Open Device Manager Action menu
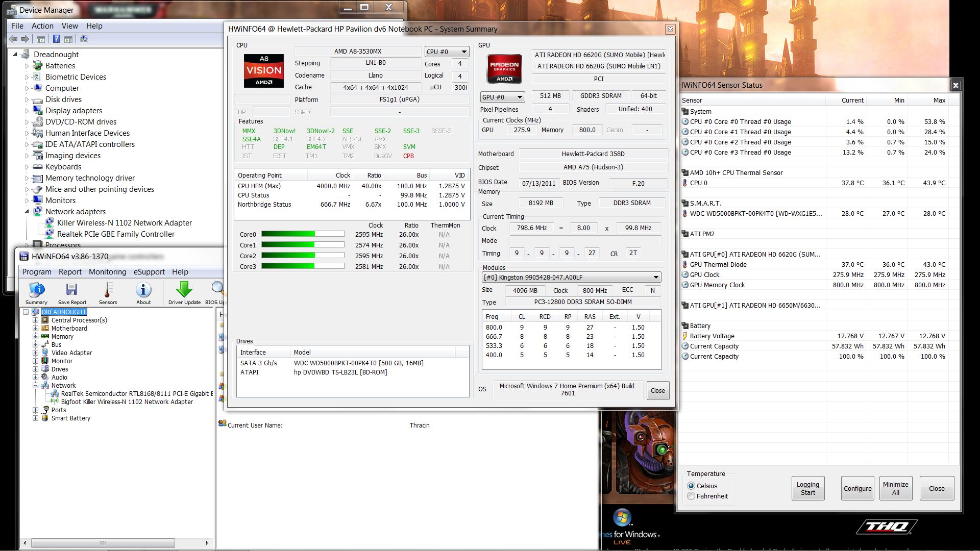The width and height of the screenshot is (980, 551). [x=42, y=26]
